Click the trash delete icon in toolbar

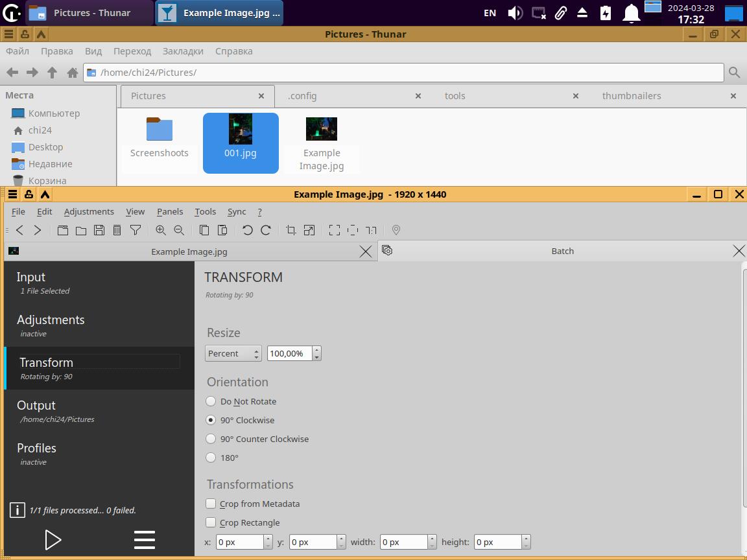pos(117,230)
